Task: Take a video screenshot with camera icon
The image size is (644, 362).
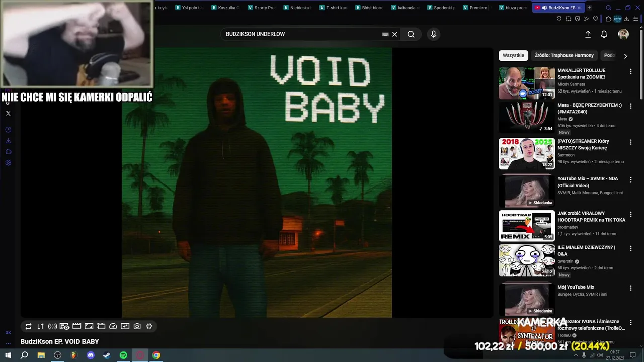Action: (137, 326)
